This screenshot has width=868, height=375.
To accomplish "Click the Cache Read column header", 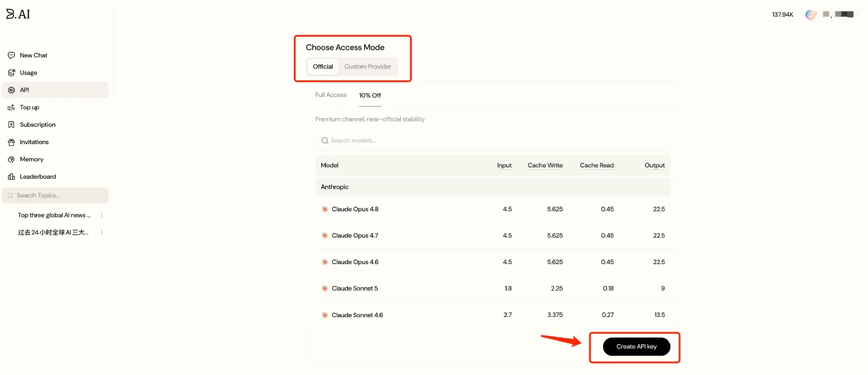I will point(597,165).
